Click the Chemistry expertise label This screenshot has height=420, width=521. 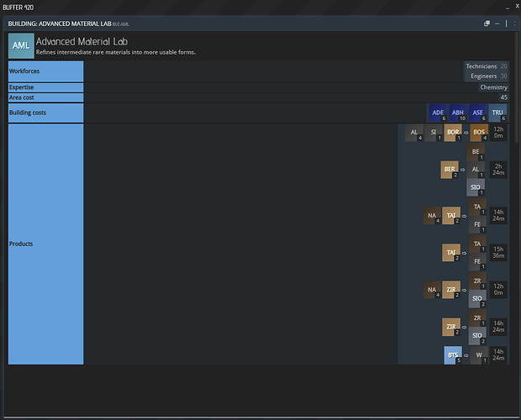click(x=494, y=87)
